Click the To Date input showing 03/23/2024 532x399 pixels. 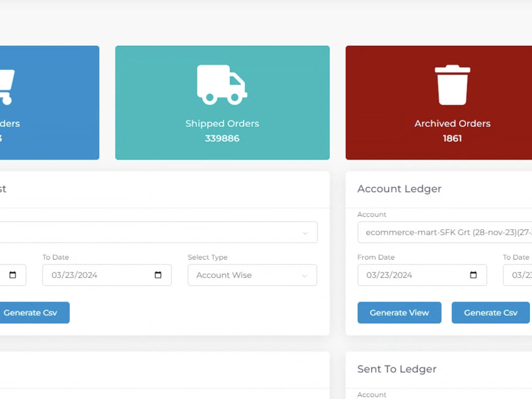[x=106, y=275]
